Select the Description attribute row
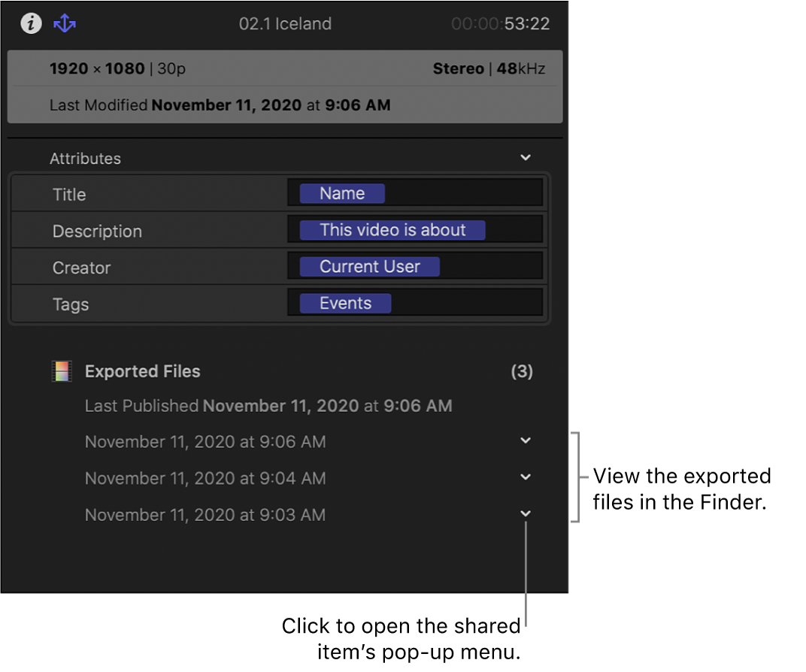This screenshot has width=806, height=672. [x=98, y=231]
